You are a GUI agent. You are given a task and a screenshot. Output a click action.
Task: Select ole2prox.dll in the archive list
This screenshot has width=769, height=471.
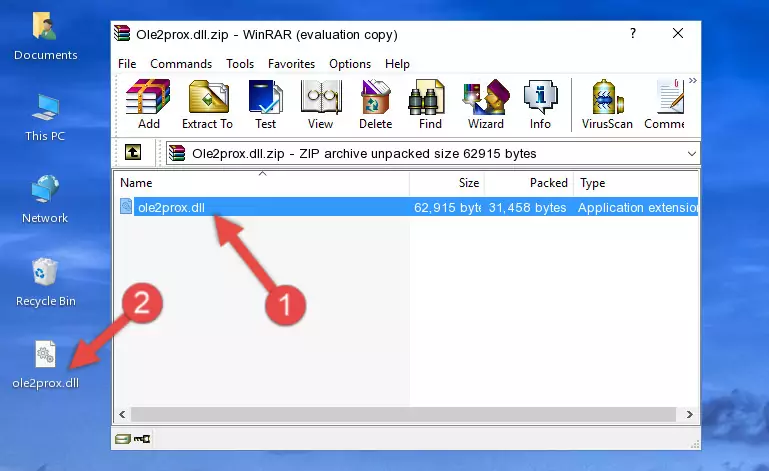pos(171,208)
